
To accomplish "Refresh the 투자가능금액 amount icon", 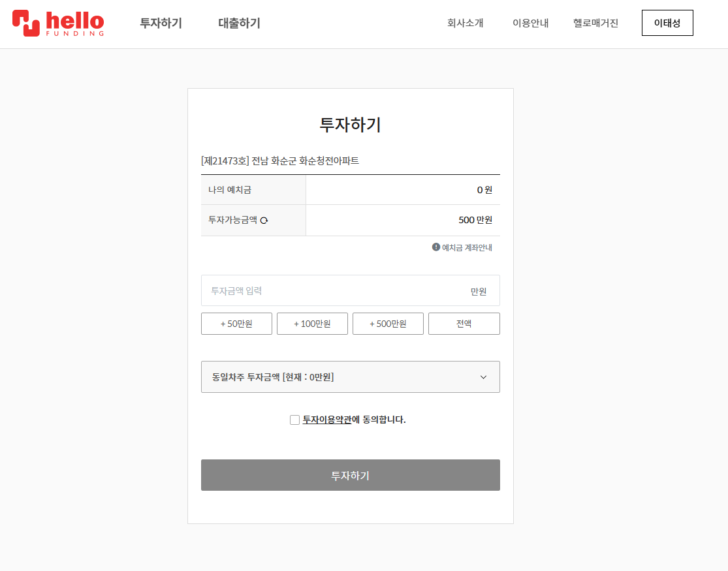I will [264, 221].
